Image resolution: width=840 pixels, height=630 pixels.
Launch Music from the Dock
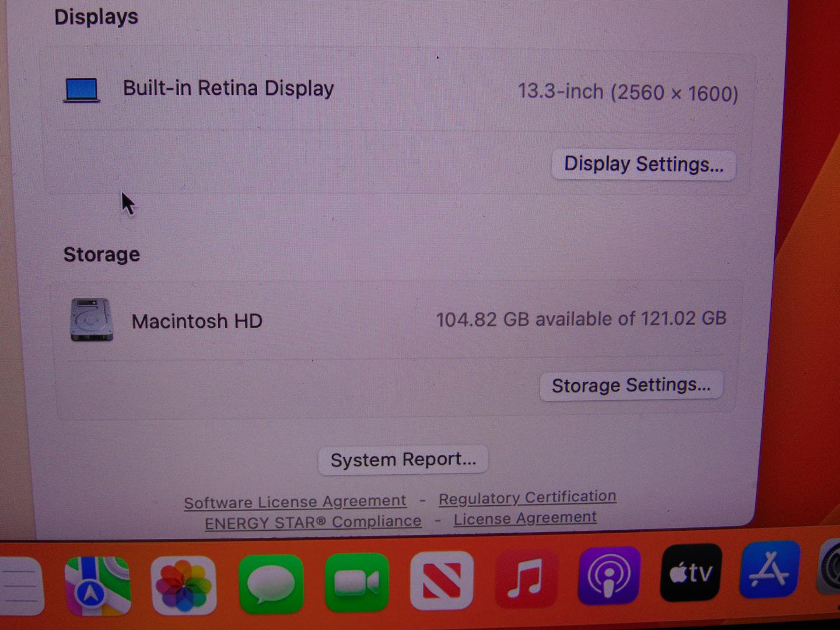coord(526,577)
